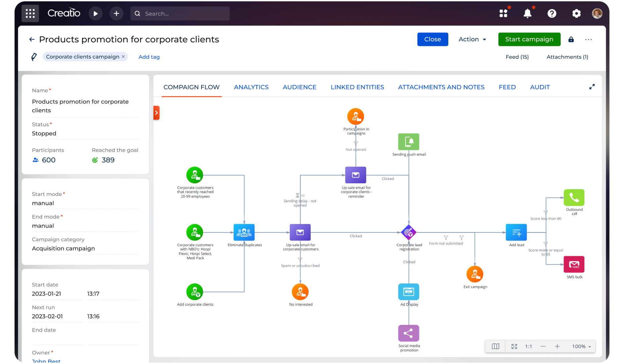624x364 pixels.
Task: Select the Outbound call phone node
Action: tap(574, 198)
